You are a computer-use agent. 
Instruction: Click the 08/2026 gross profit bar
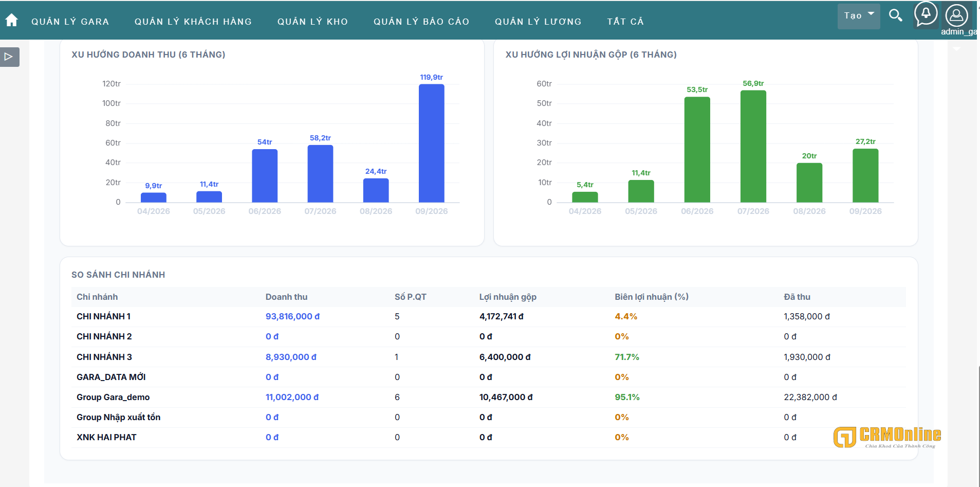click(809, 183)
